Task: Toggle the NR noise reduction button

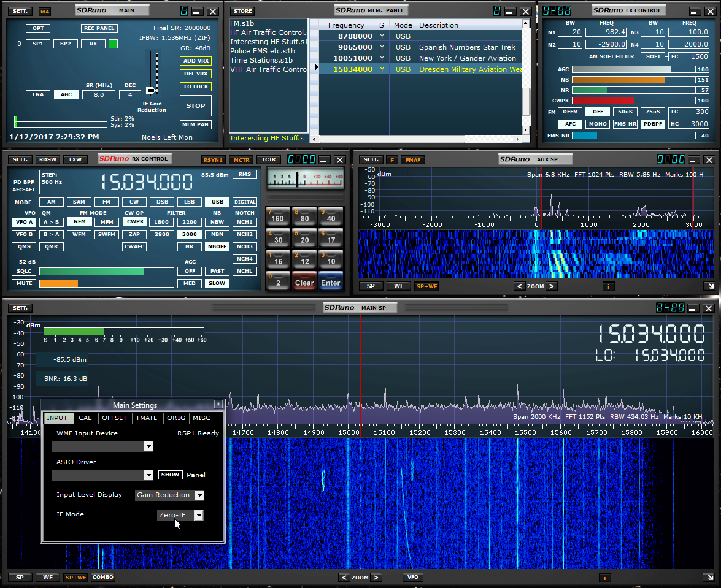Action: pos(190,246)
